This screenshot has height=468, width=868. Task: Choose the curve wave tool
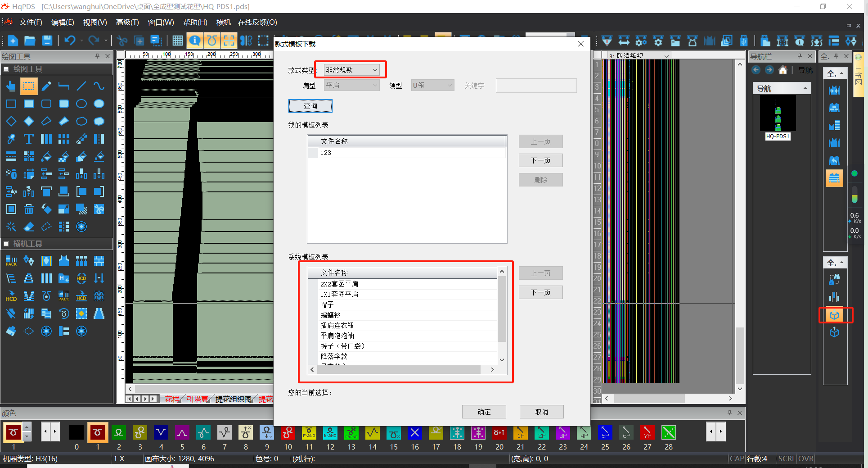click(99, 86)
